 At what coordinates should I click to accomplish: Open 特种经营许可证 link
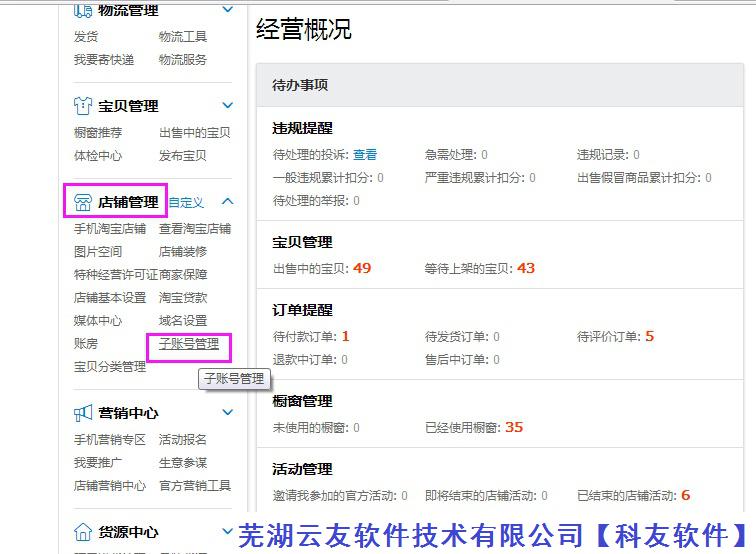point(116,275)
